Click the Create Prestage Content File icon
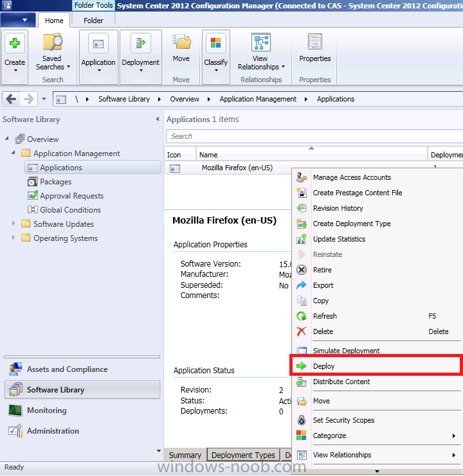Viewport: 463px width, 476px height. click(302, 193)
